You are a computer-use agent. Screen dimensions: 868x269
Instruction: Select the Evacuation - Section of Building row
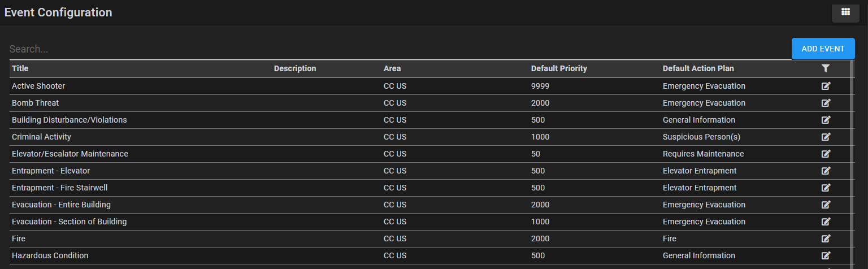[429, 222]
